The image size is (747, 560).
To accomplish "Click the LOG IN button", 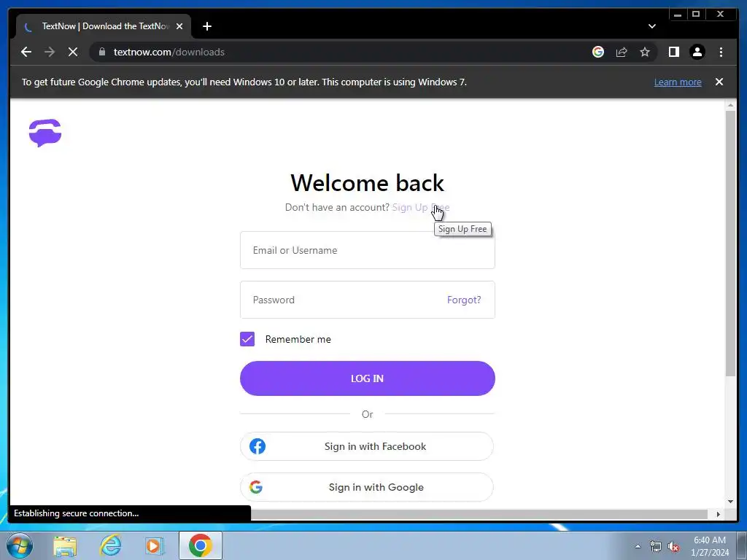I will click(x=368, y=378).
